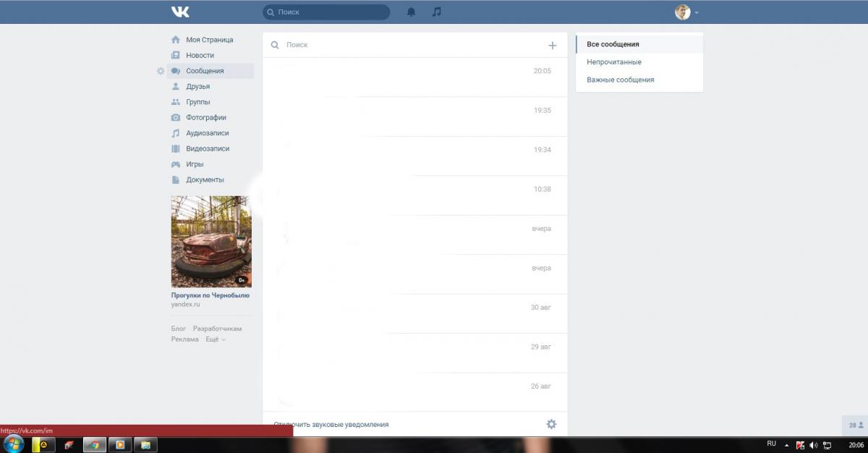This screenshot has height=453, width=868.
Task: Open the notifications bell
Action: click(412, 12)
